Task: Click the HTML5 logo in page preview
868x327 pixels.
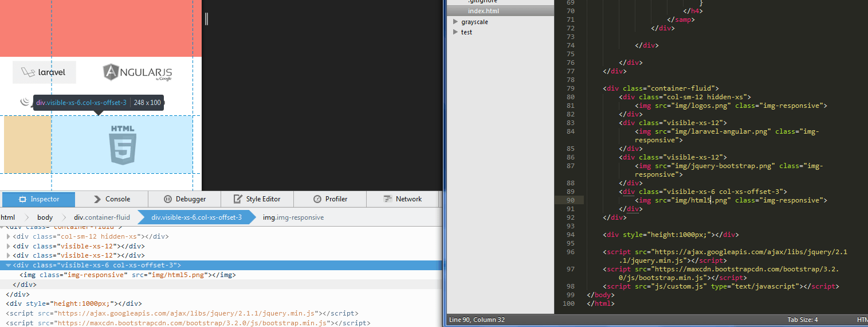Action: [123, 145]
